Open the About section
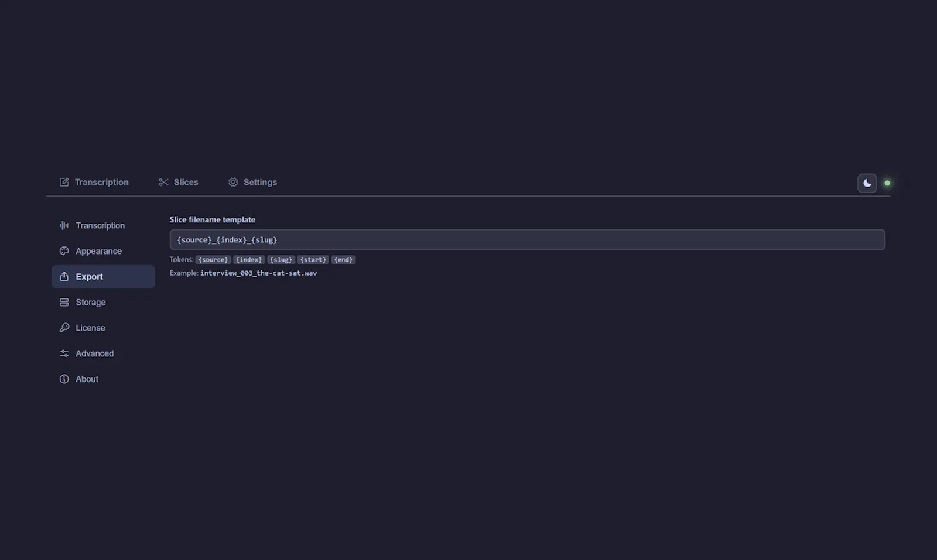Screen dimensions: 937x560 [x=103, y=379]
